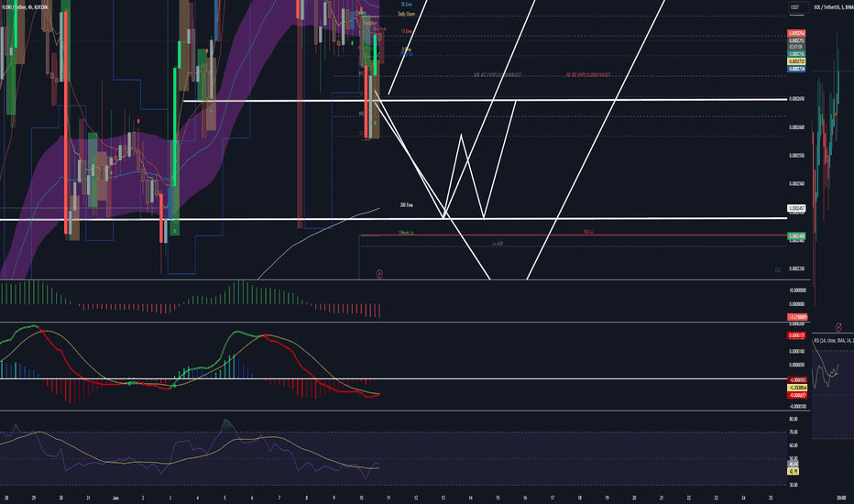The image size is (854, 504).
Task: Click the purple lightning event icon on main chart
Action: coord(379,273)
